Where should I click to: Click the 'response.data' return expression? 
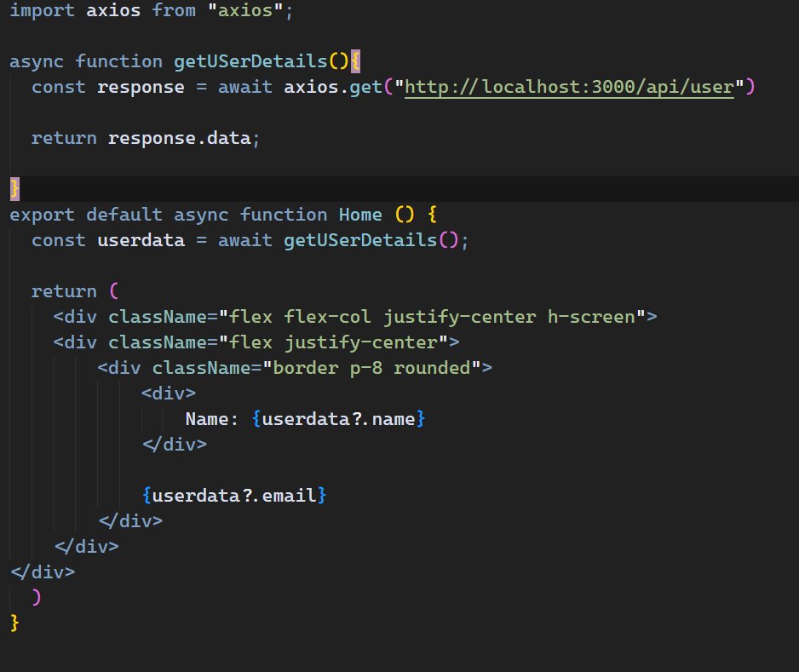click(x=180, y=138)
